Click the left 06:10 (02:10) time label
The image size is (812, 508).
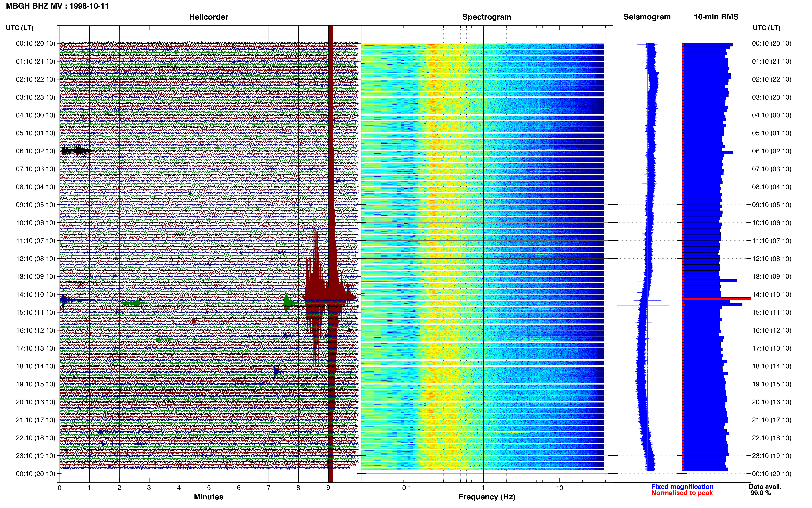[x=36, y=151]
